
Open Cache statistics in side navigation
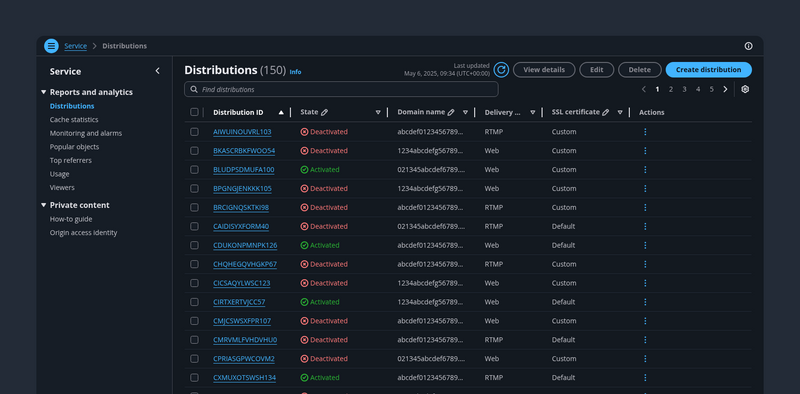tap(74, 119)
